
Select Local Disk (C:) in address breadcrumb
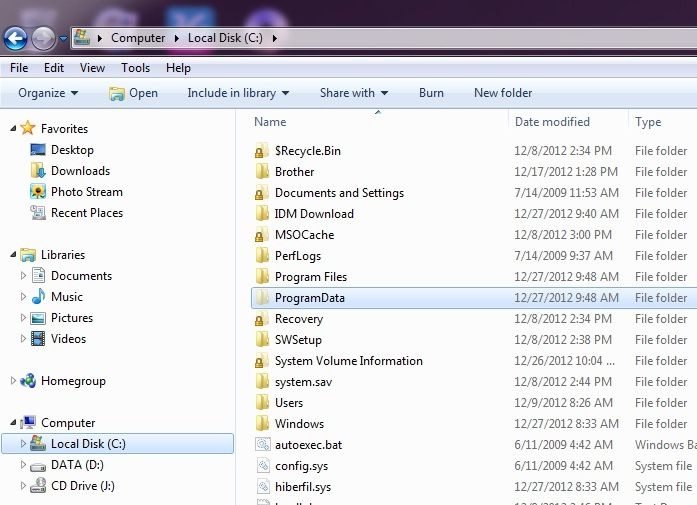[x=225, y=38]
